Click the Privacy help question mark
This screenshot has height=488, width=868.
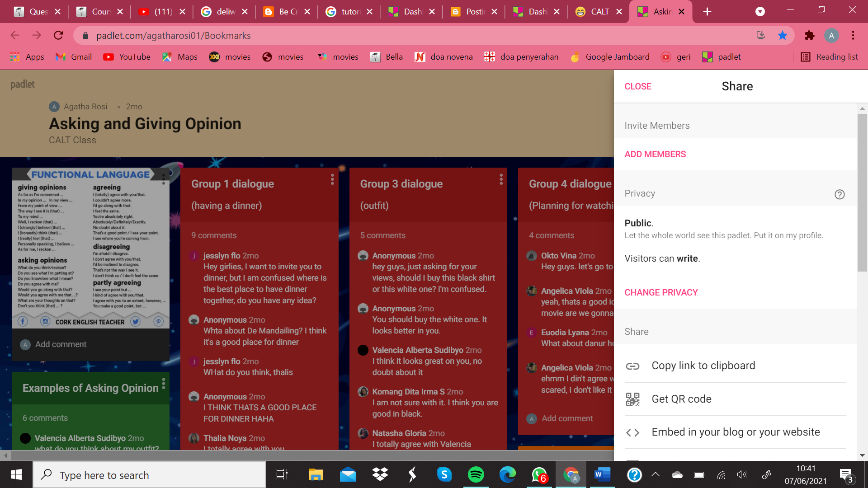[x=840, y=194]
